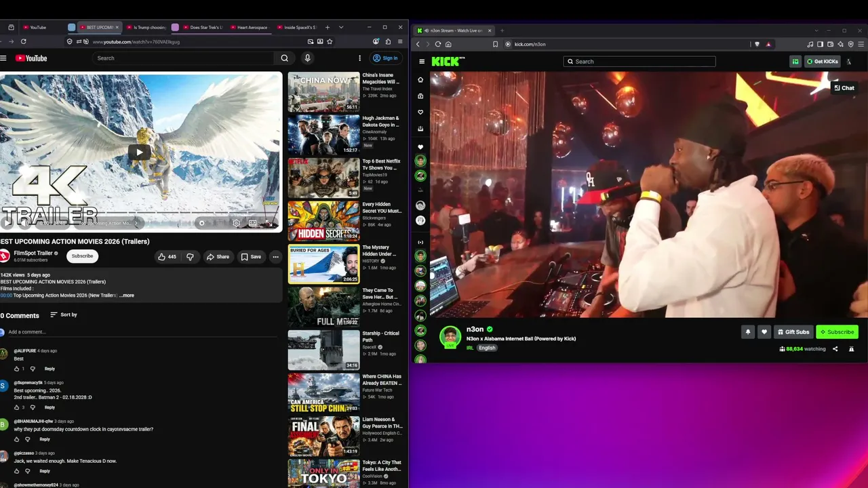Viewport: 868px width, 488px height.
Task: Open the video's more actions ellipsis
Action: point(275,257)
